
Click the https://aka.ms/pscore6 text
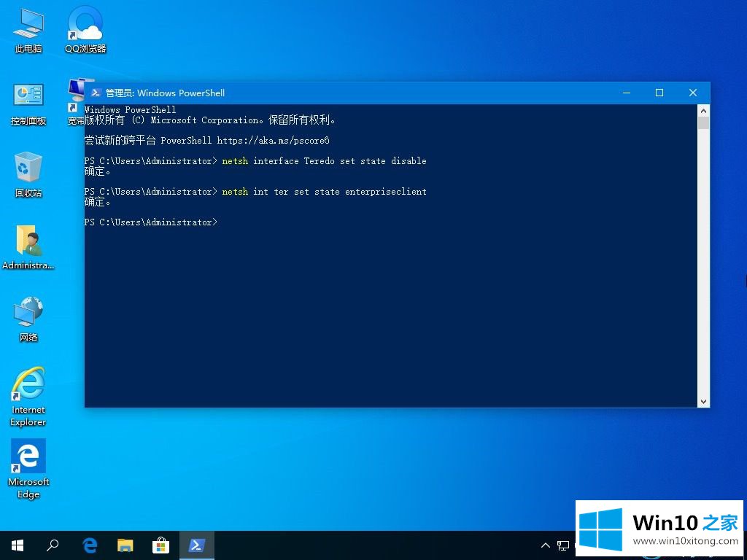(x=273, y=141)
